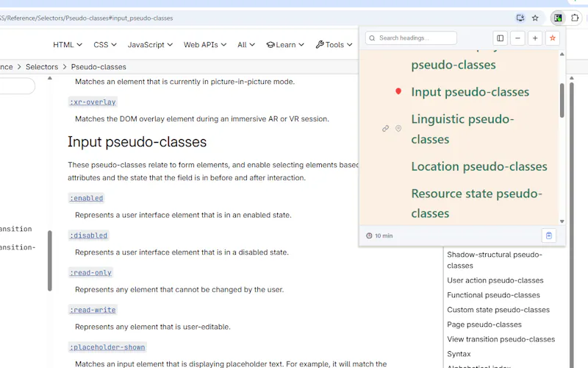
Task: Click the Tools wrench icon
Action: (320, 45)
